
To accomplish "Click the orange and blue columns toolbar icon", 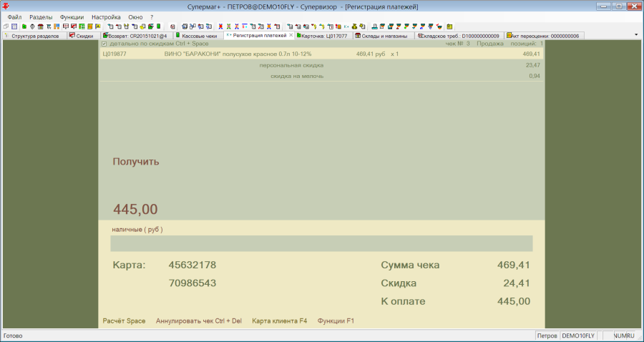I will pos(57,26).
